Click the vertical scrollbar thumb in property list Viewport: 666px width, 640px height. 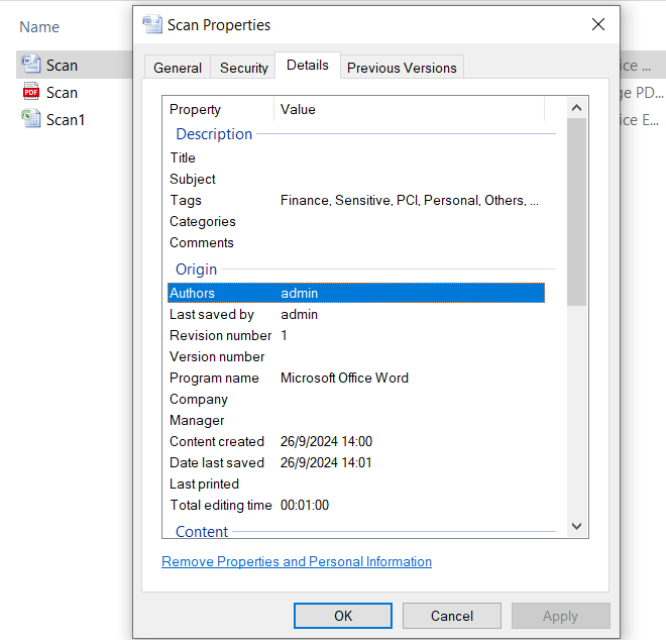pyautogui.click(x=577, y=212)
